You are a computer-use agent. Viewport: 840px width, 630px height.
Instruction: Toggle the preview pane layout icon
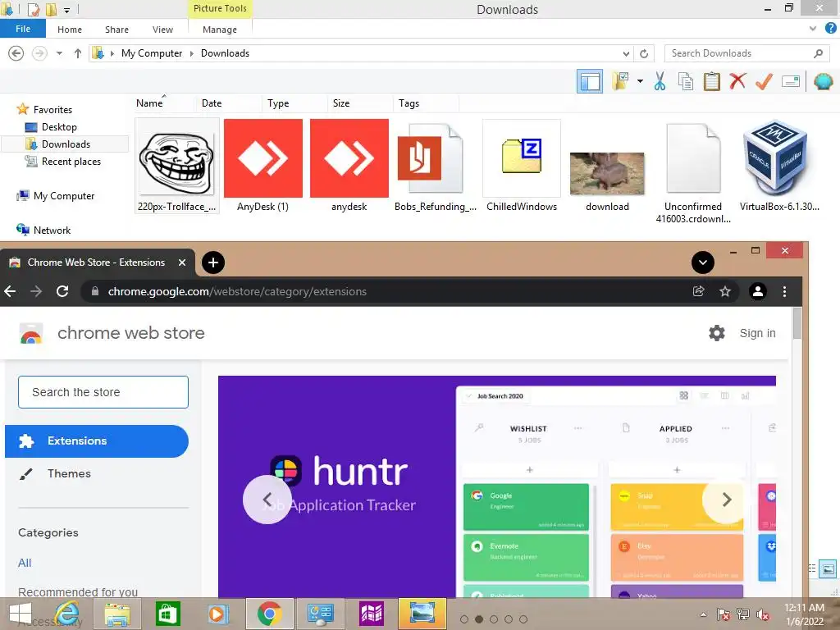pyautogui.click(x=589, y=81)
